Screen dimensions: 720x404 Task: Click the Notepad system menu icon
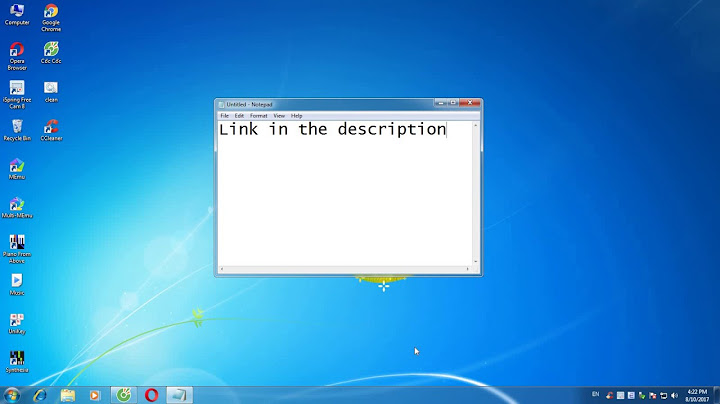(x=221, y=105)
